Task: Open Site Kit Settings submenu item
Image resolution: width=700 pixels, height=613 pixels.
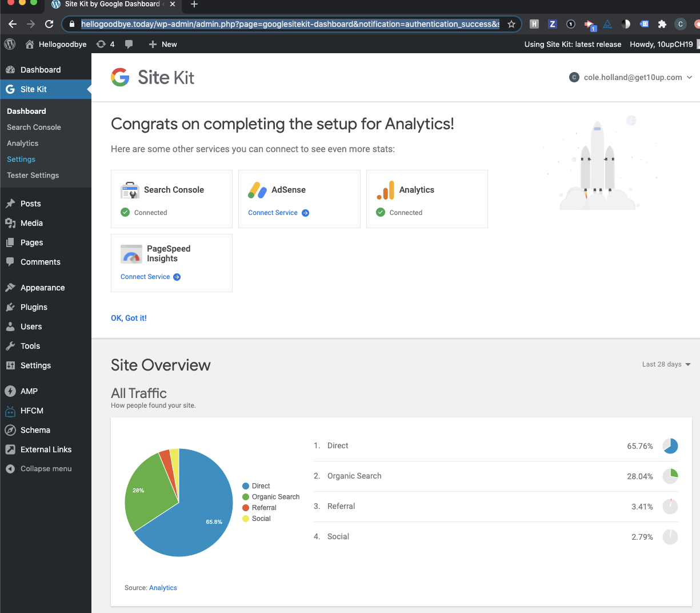Action: [21, 159]
